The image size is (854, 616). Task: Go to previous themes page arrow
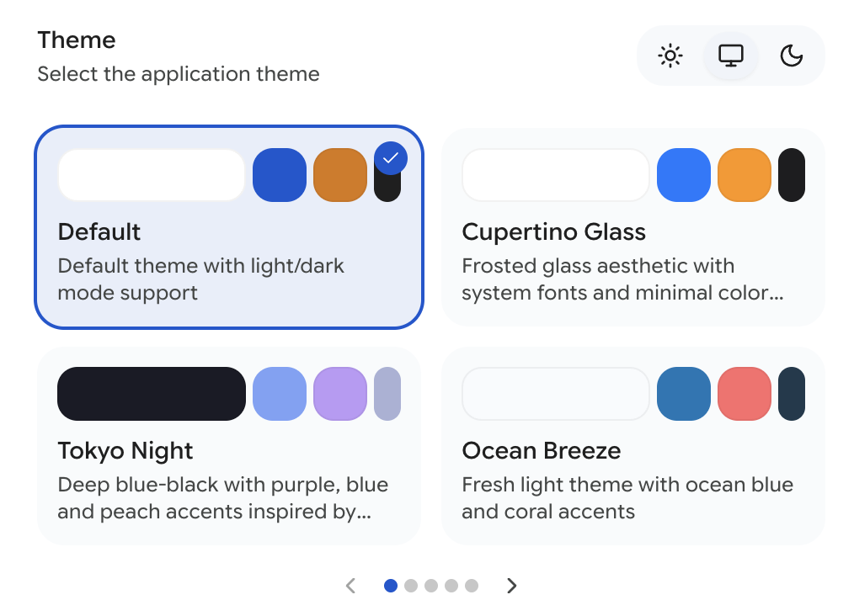click(x=350, y=586)
